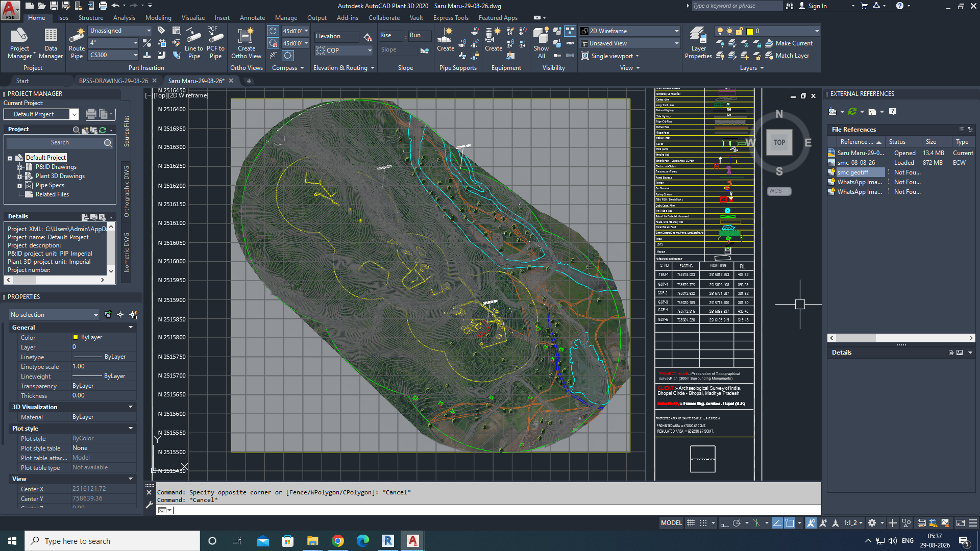980x551 pixels.
Task: Click the PCF to Pipe tool
Action: pyautogui.click(x=215, y=43)
